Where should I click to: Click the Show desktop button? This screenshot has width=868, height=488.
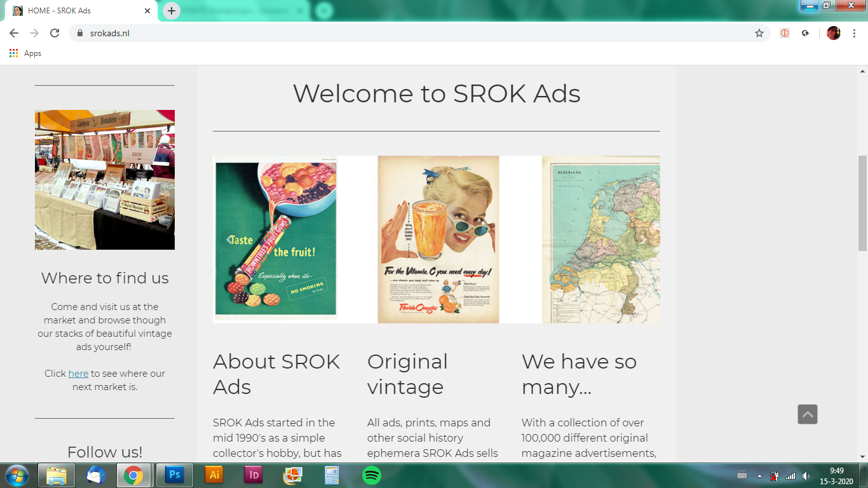[864, 475]
